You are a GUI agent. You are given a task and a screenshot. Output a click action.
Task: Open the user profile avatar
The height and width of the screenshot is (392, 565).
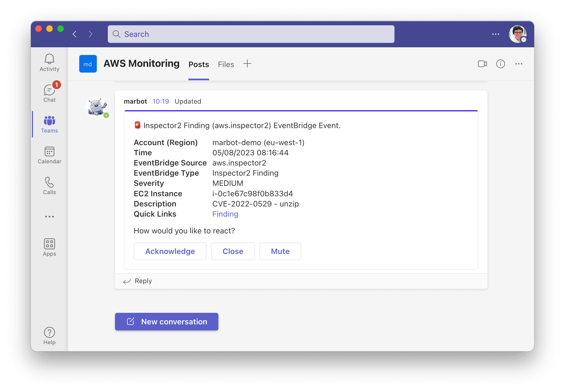click(518, 34)
